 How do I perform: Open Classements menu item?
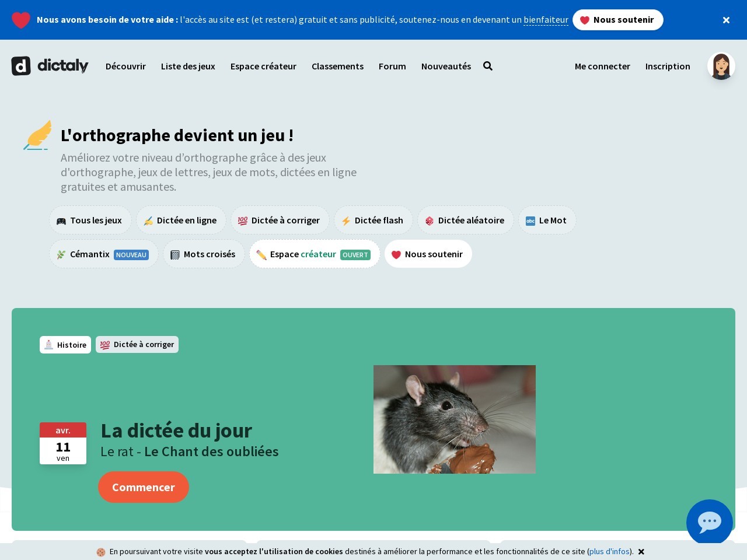point(337,66)
